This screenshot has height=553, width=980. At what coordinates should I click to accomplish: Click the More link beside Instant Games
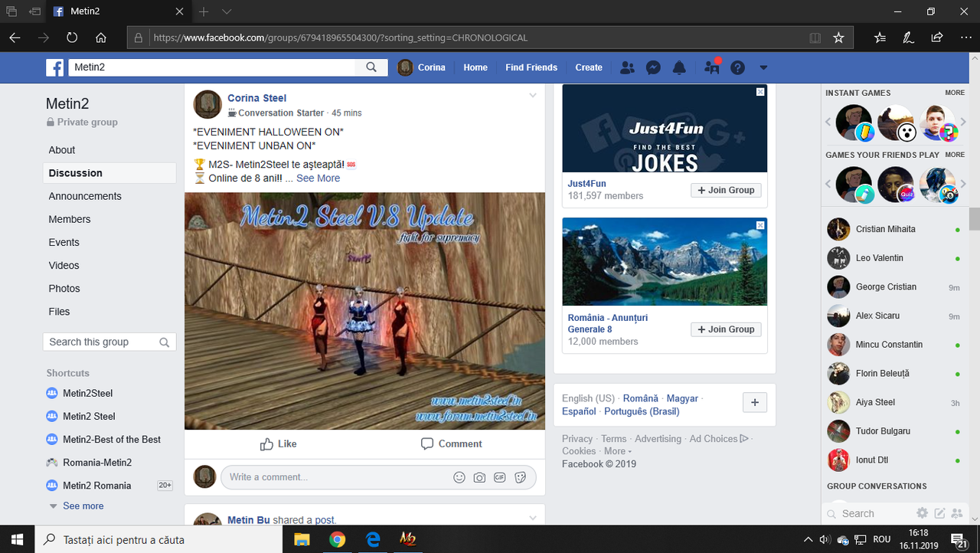click(955, 93)
